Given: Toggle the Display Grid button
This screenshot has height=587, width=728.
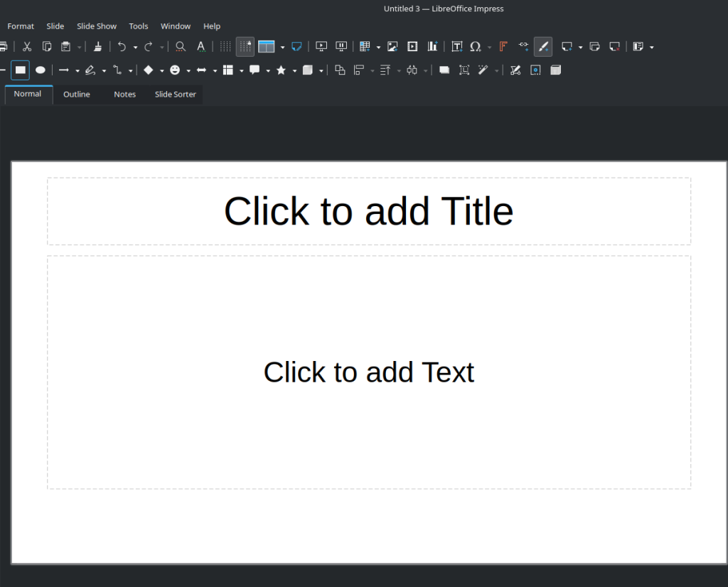Looking at the screenshot, I should tap(225, 47).
